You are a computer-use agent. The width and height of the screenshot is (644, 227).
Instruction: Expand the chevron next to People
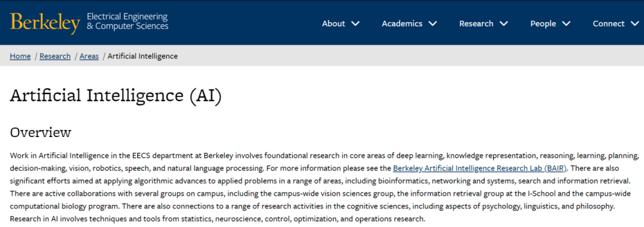click(x=566, y=23)
